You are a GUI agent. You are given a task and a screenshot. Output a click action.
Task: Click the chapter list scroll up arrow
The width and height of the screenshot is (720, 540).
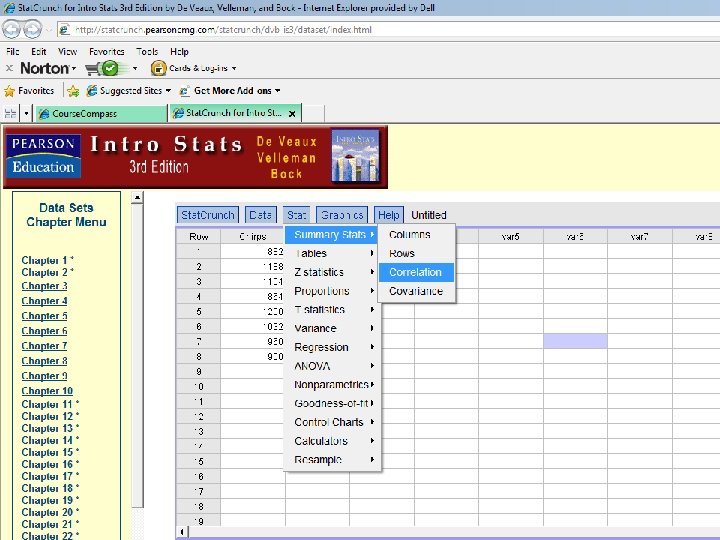137,197
